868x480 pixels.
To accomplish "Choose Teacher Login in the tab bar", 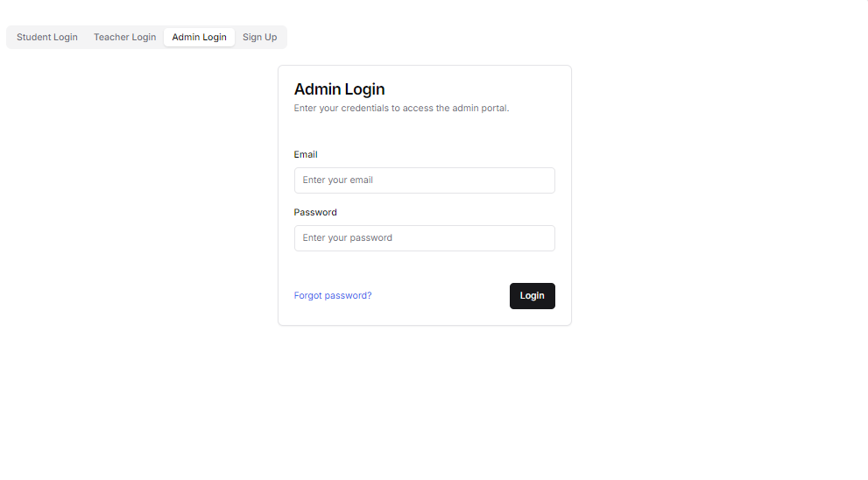I will 124,37.
